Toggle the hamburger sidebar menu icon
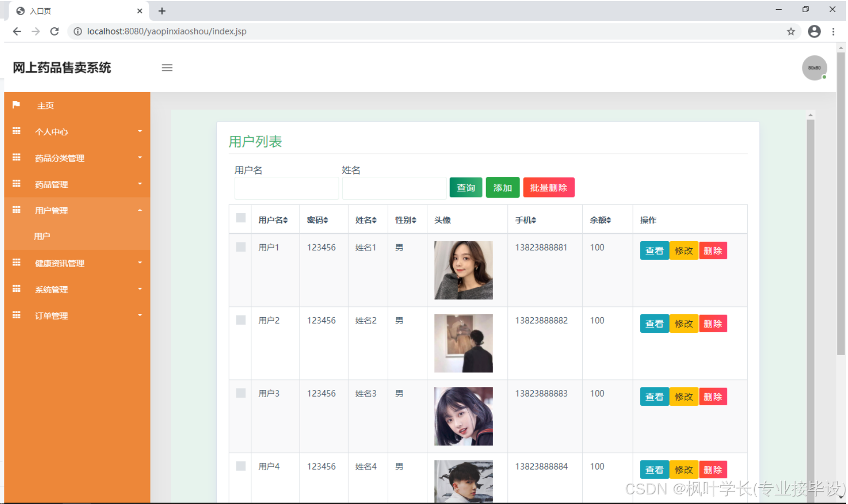The height and width of the screenshot is (504, 848). [x=167, y=68]
